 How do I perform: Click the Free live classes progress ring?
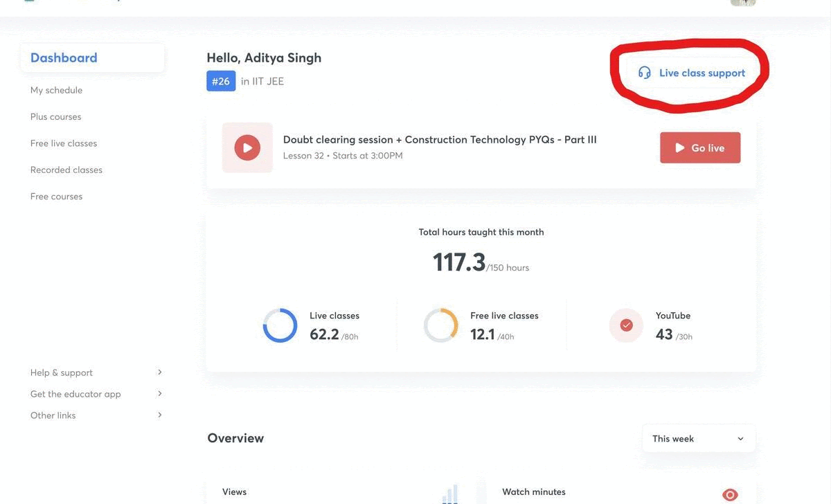pos(440,325)
